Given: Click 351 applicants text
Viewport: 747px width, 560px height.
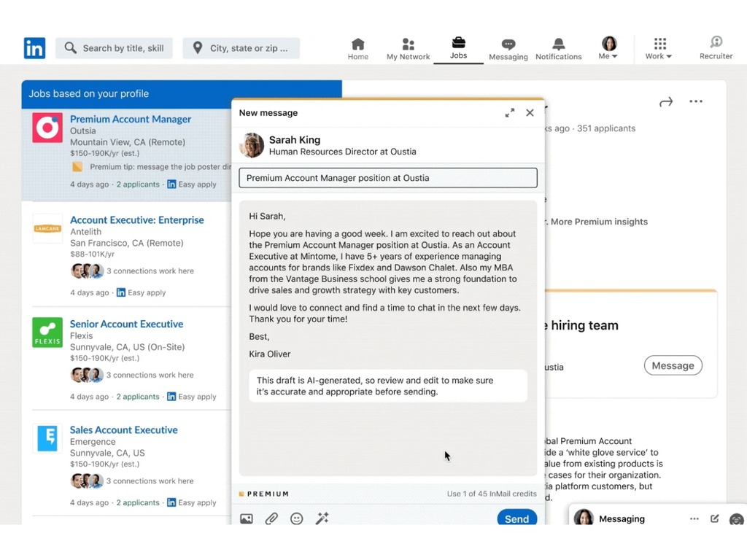Looking at the screenshot, I should click(606, 128).
